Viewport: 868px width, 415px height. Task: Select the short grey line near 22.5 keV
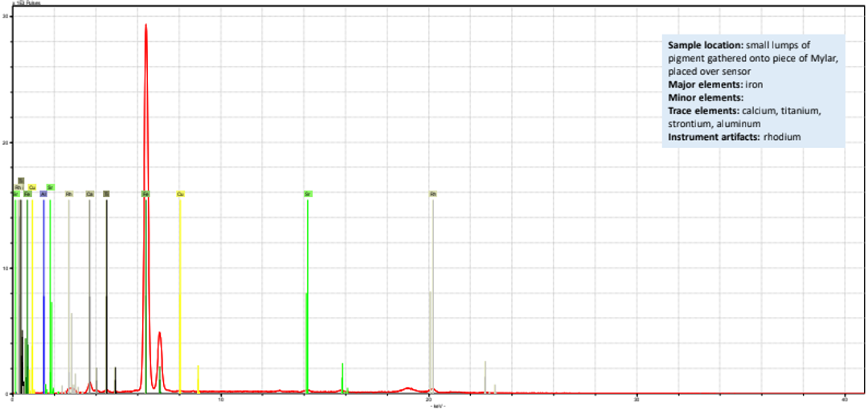485,375
